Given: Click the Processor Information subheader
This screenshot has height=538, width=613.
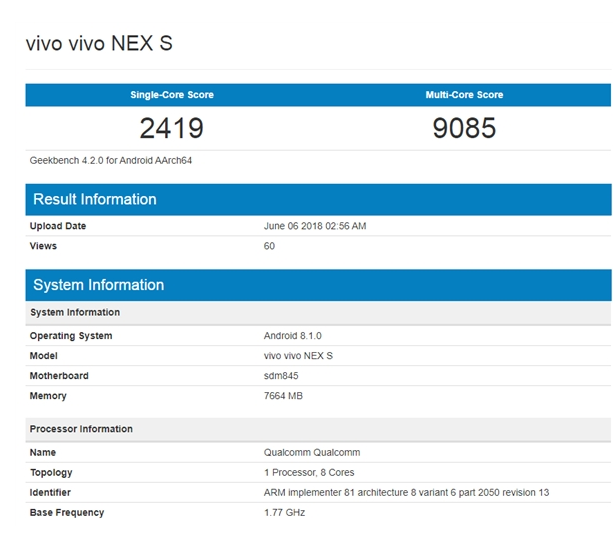Looking at the screenshot, I should coord(318,429).
